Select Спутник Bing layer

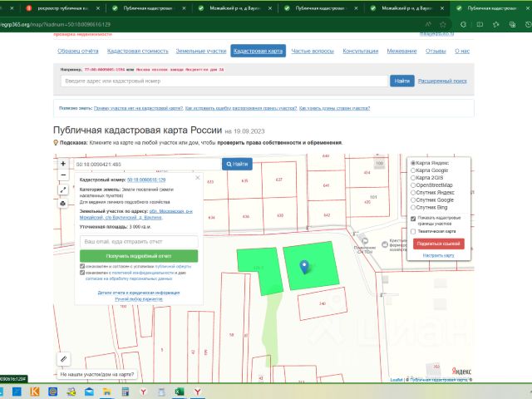(x=413, y=207)
